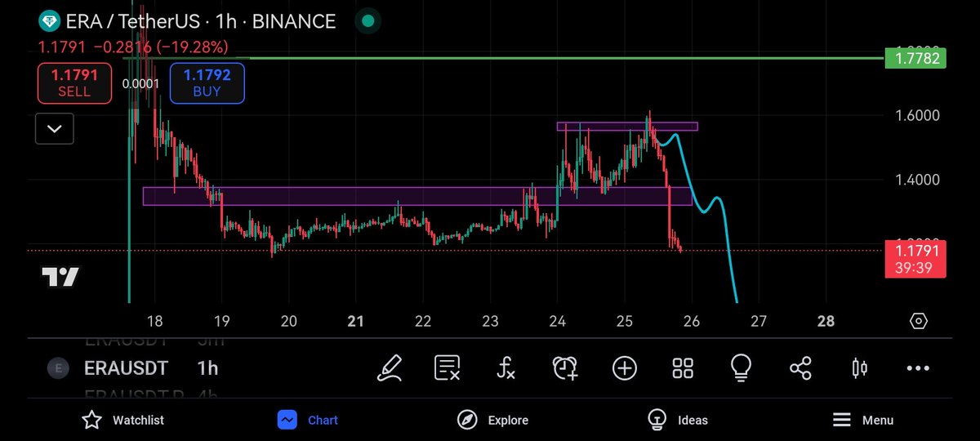
Task: Open the Ideas tab
Action: 678,420
